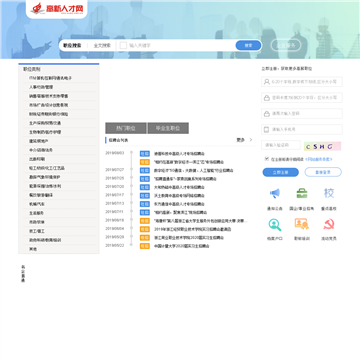The width and height of the screenshot is (360, 360).
Task: Click the 校招 badge for 2019/06/16
Action: click(145, 221)
